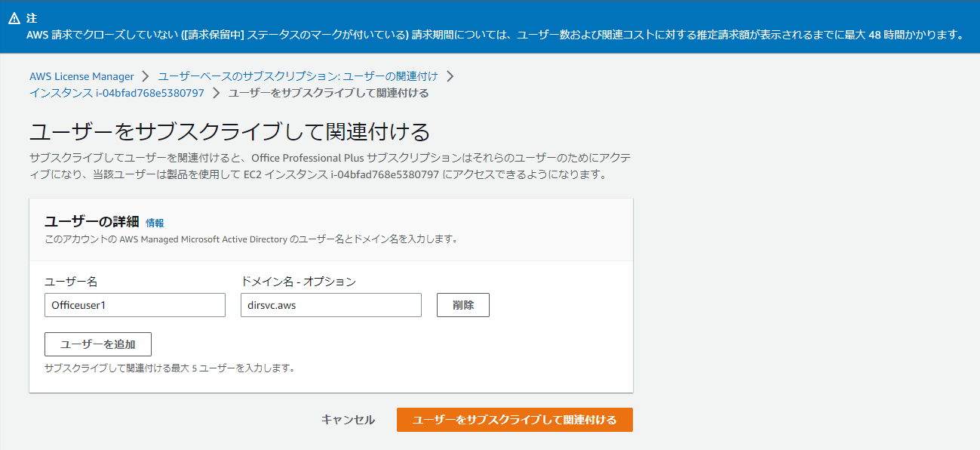
Task: Open the 情報 link beside ユーザーの詳細
Action: tap(155, 223)
